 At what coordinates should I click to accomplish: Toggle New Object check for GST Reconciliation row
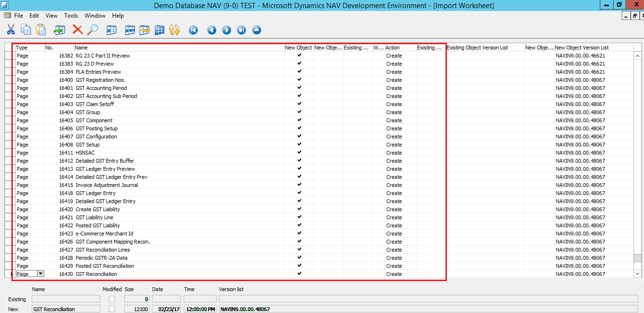tap(299, 274)
